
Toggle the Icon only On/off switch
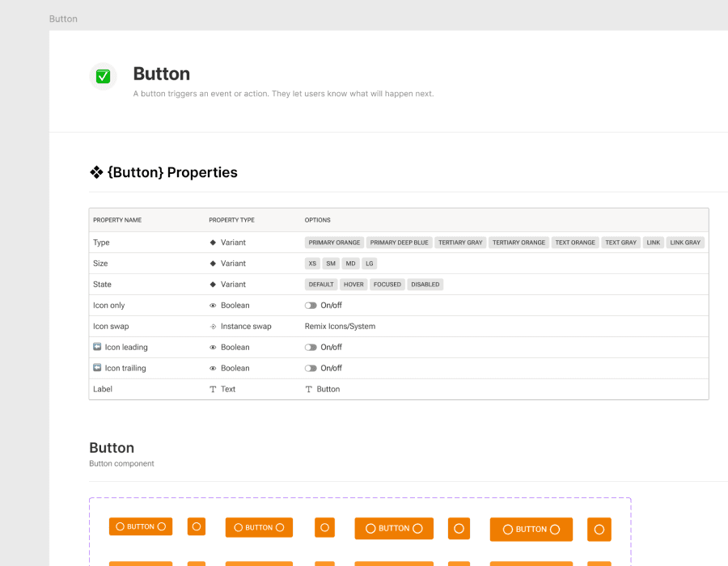click(x=311, y=305)
